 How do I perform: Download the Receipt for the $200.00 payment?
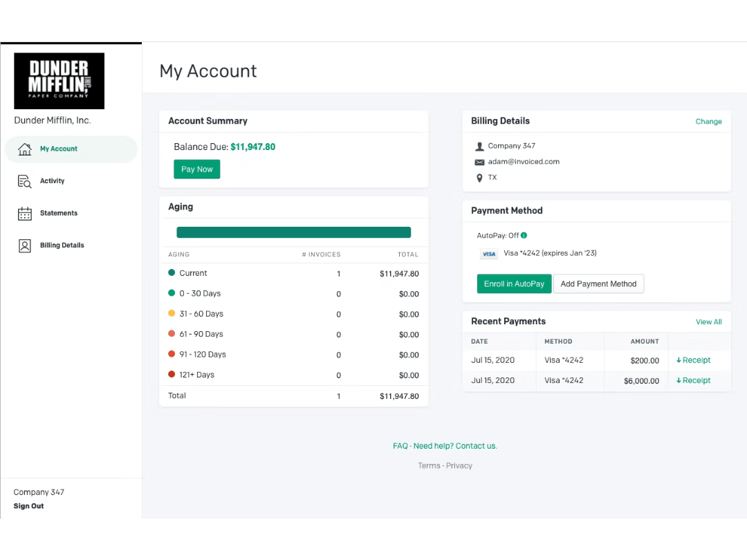pyautogui.click(x=693, y=360)
